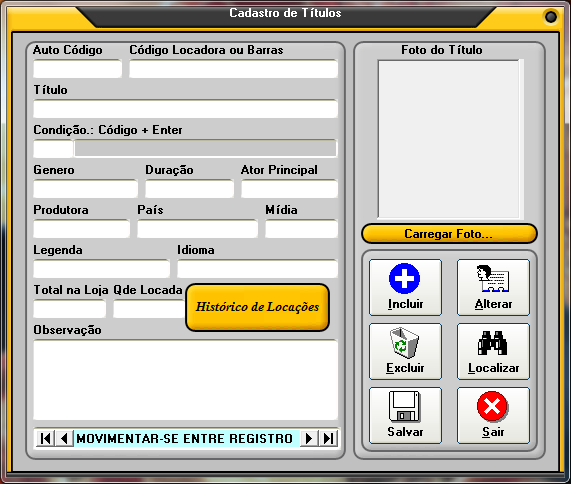571x484 pixels.
Task: Select the Ator Principal field
Action: pos(290,189)
